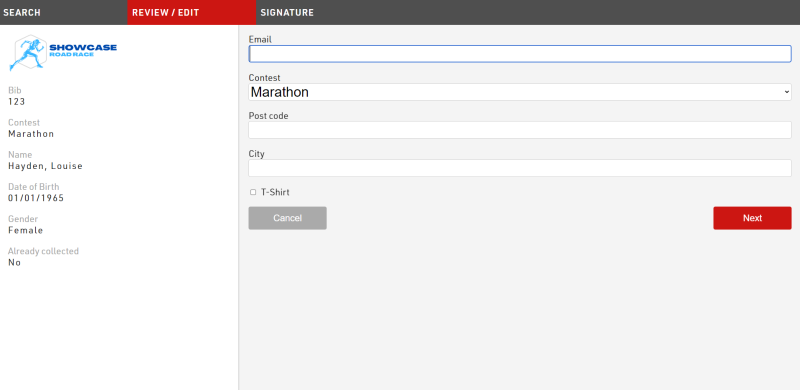Select the bib number 123 text

point(16,102)
